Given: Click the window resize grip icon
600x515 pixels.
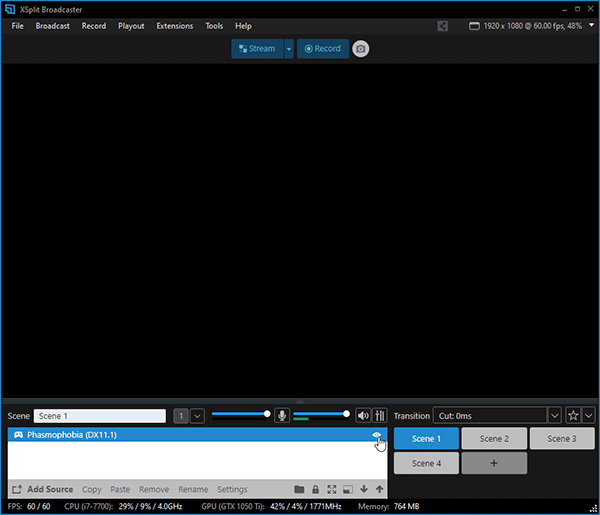Looking at the screenshot, I should point(593,508).
